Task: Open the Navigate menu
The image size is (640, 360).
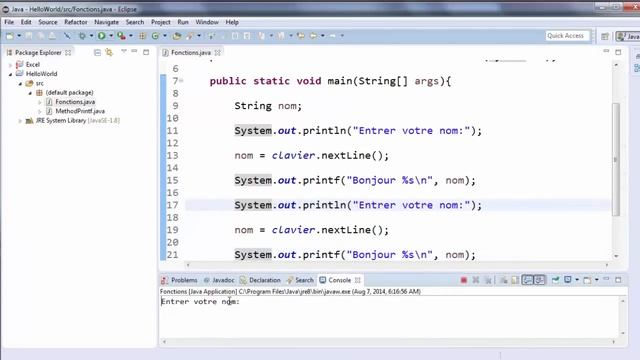Action: coord(106,22)
